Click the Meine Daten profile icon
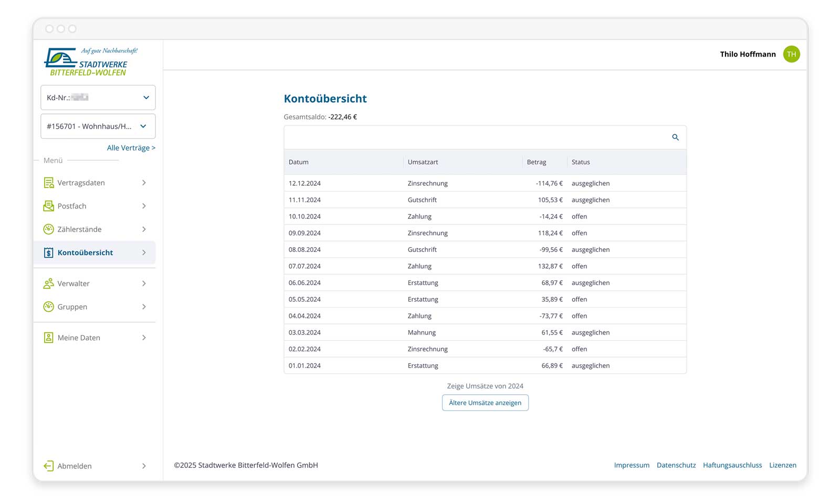840x504 pixels. tap(48, 338)
